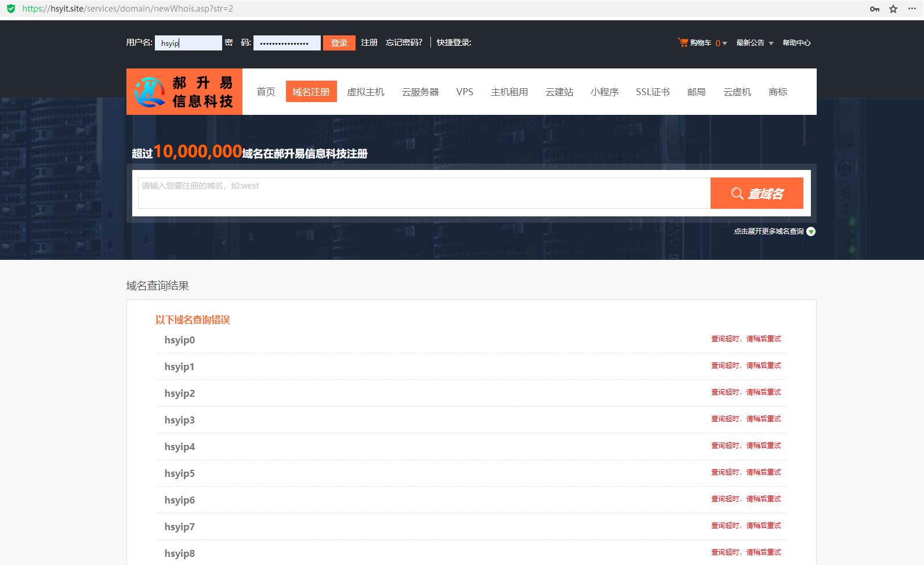924x565 pixels.
Task: Click the 注册 link
Action: tap(369, 42)
